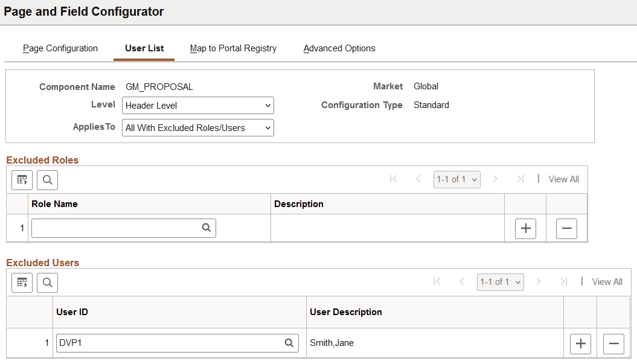Image resolution: width=637 pixels, height=364 pixels.
Task: Select Map to Portal Registry
Action: click(233, 48)
